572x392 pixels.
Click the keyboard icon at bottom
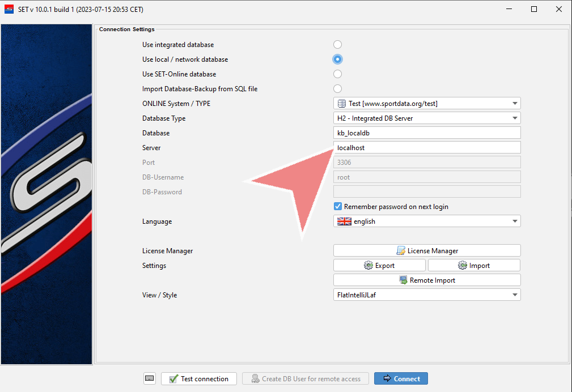coord(149,378)
